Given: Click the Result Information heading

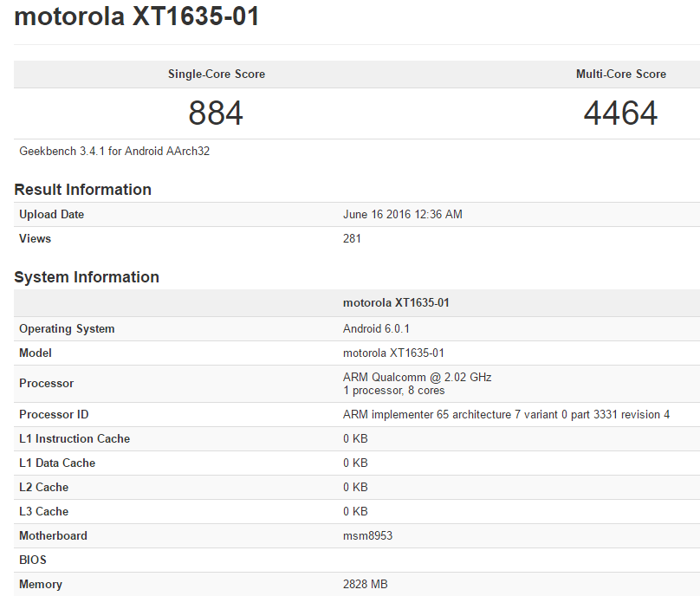Looking at the screenshot, I should click(83, 190).
